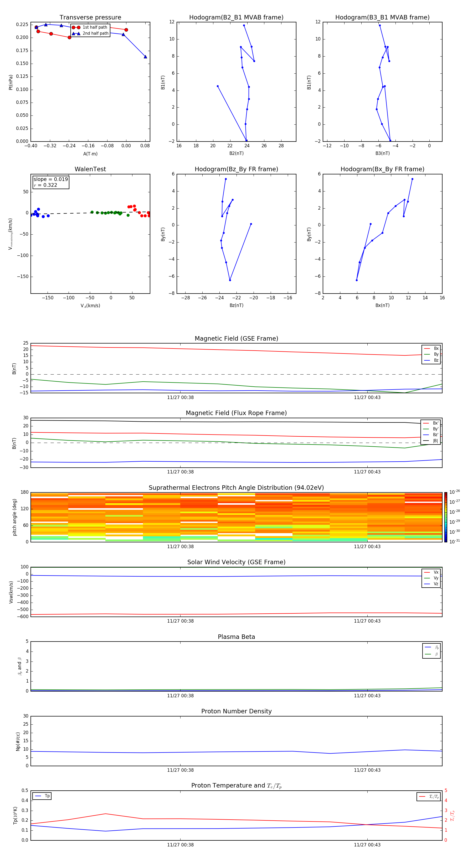Click the 'slope = 0.019' annotation
This screenshot has height=868, width=473.
(50, 179)
